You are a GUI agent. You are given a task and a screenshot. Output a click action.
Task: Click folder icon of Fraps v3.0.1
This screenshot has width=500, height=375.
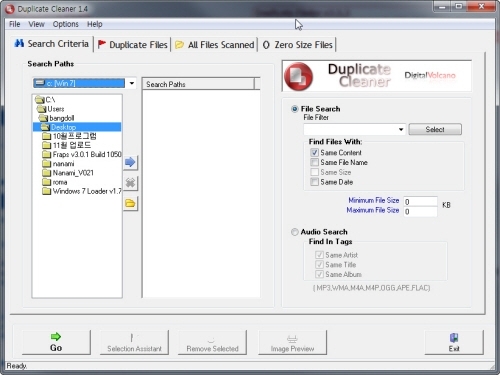[x=47, y=154]
